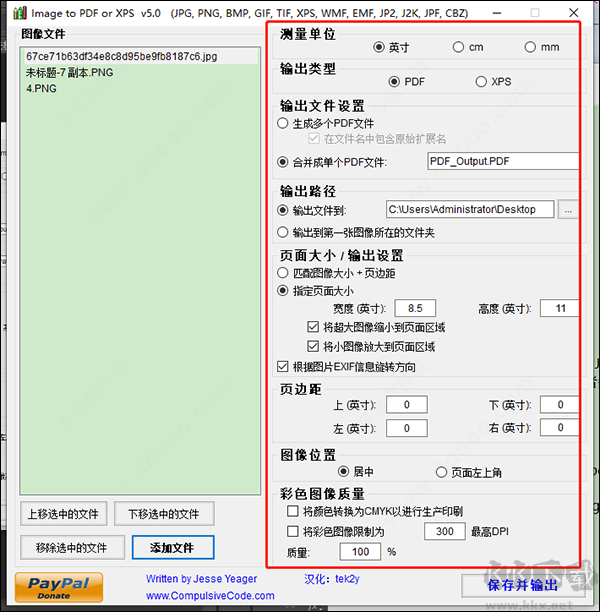Select 合并成单个PDF文件 option
Viewport: 600px width, 612px height.
pyautogui.click(x=283, y=162)
